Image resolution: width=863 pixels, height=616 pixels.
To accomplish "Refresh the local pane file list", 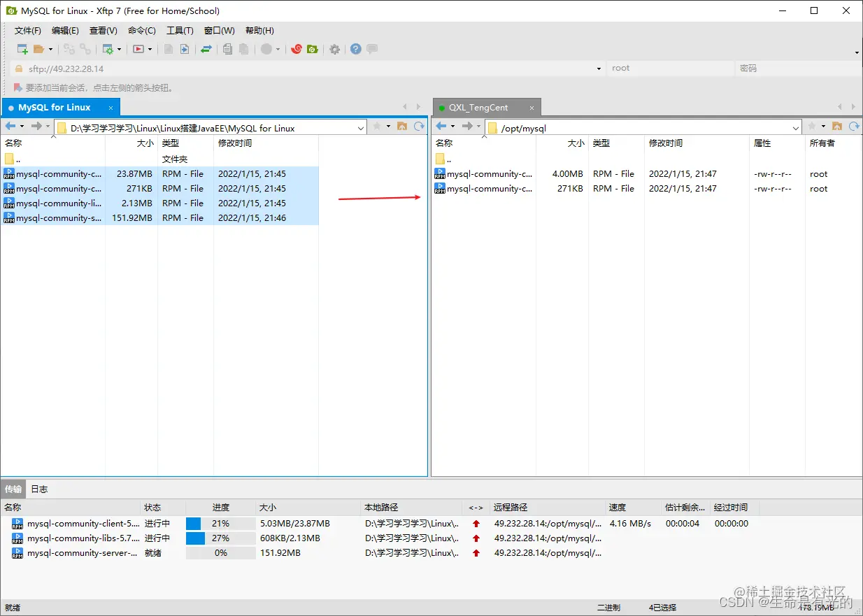I will coord(419,126).
